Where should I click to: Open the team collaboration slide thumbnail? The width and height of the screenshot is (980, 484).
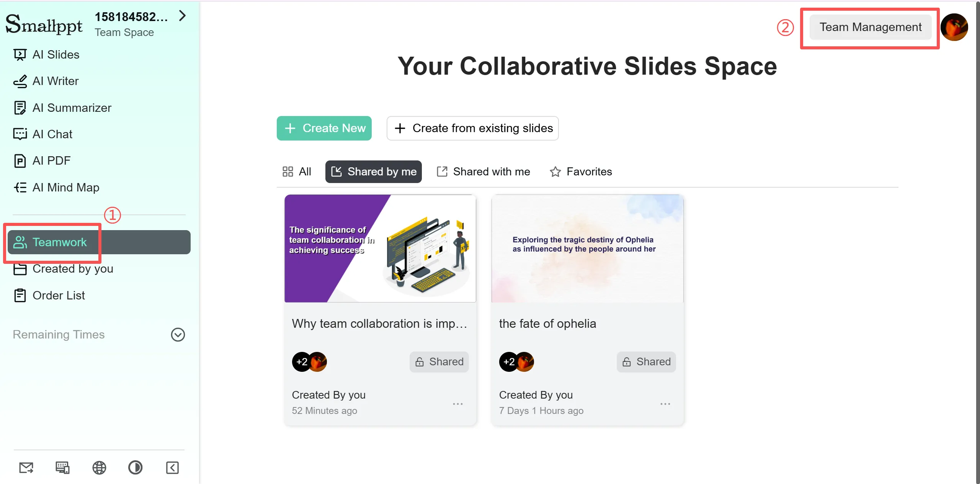pos(380,249)
